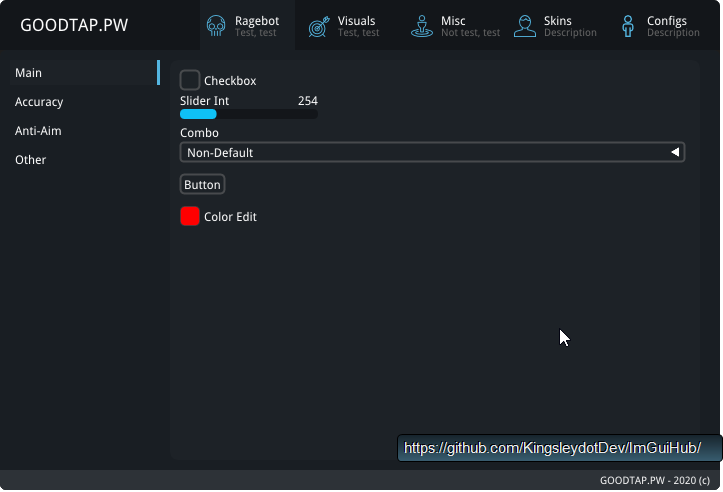Click the GitHub ImGuiHub link
Screen dimensions: 723x492
552,448
